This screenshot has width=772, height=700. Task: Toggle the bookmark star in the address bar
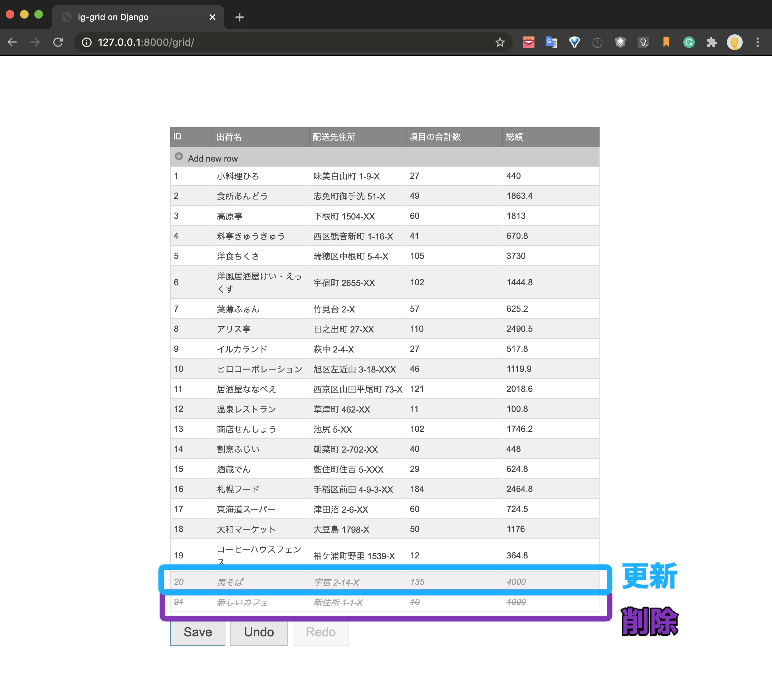500,43
